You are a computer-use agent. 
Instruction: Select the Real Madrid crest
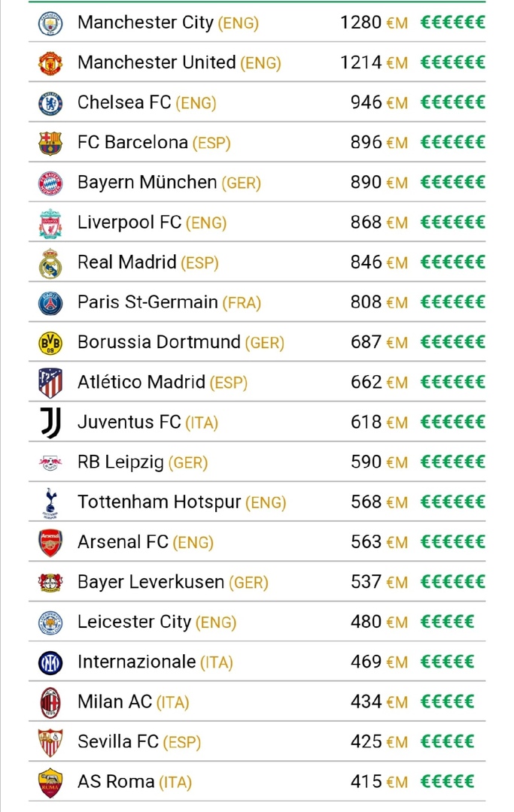[50, 263]
